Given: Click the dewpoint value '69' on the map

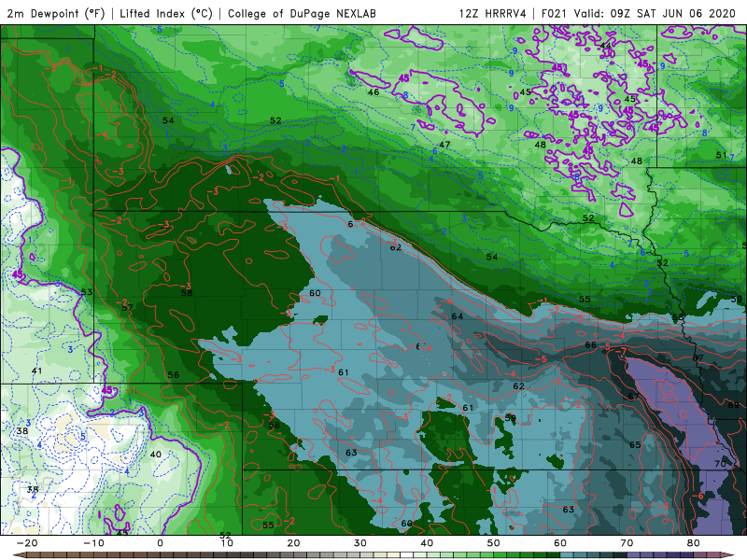Looking at the screenshot, I should [x=734, y=405].
